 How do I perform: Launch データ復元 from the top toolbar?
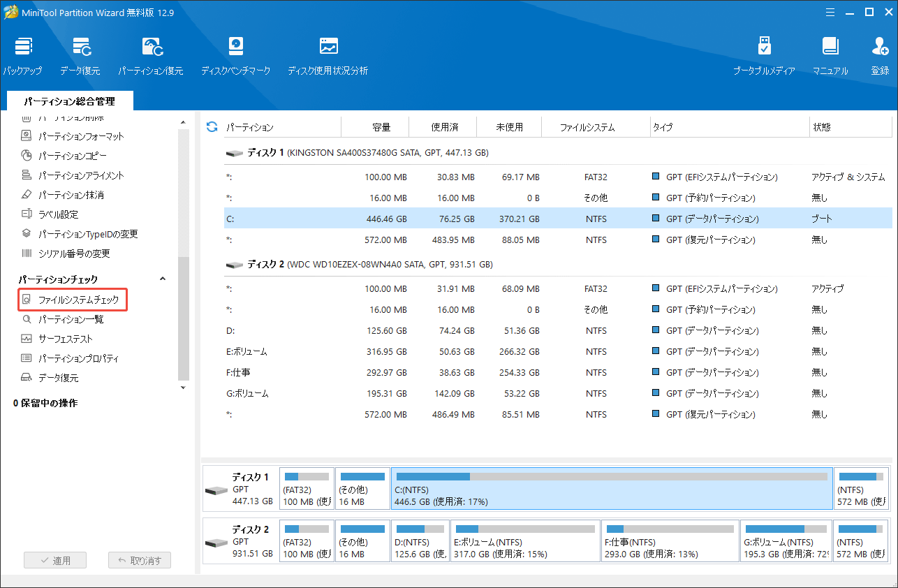click(x=80, y=56)
